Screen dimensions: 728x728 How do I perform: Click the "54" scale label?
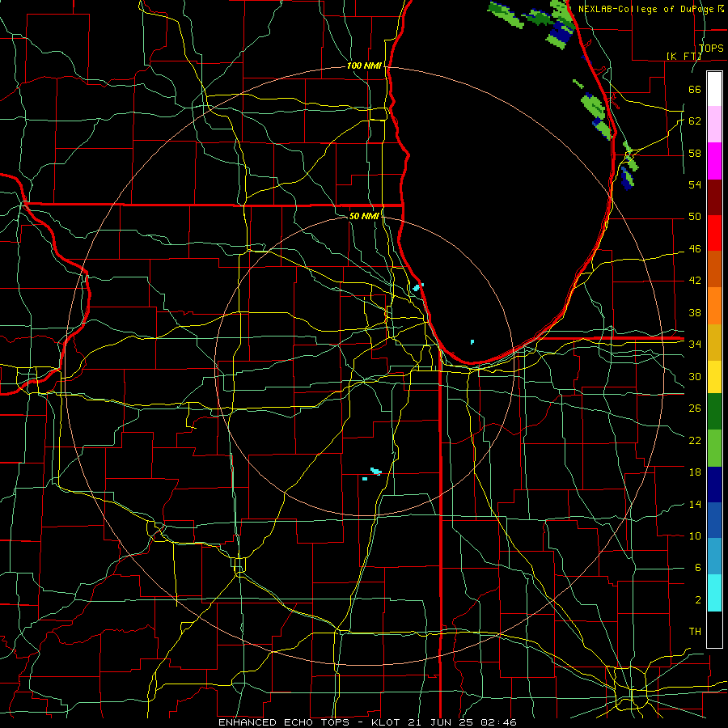pos(695,184)
